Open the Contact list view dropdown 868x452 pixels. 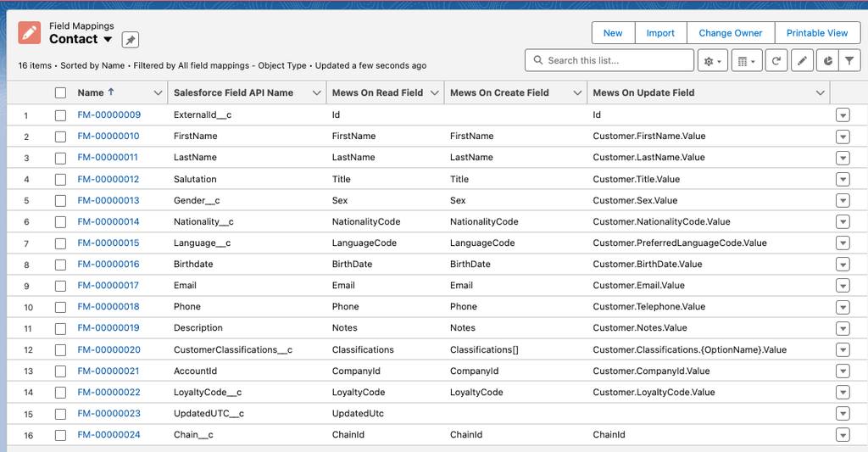108,39
